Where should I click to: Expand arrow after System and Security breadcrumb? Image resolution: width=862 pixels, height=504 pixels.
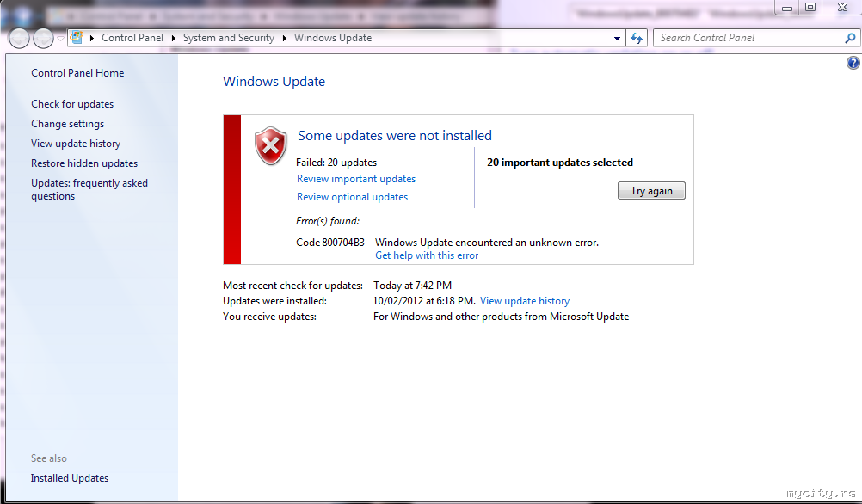285,38
